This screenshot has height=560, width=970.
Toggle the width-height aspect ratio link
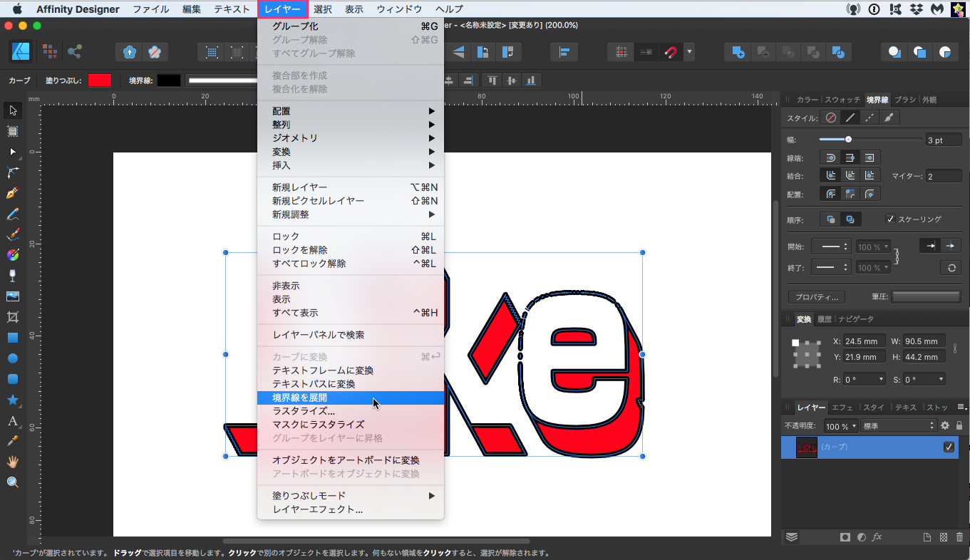[x=954, y=348]
